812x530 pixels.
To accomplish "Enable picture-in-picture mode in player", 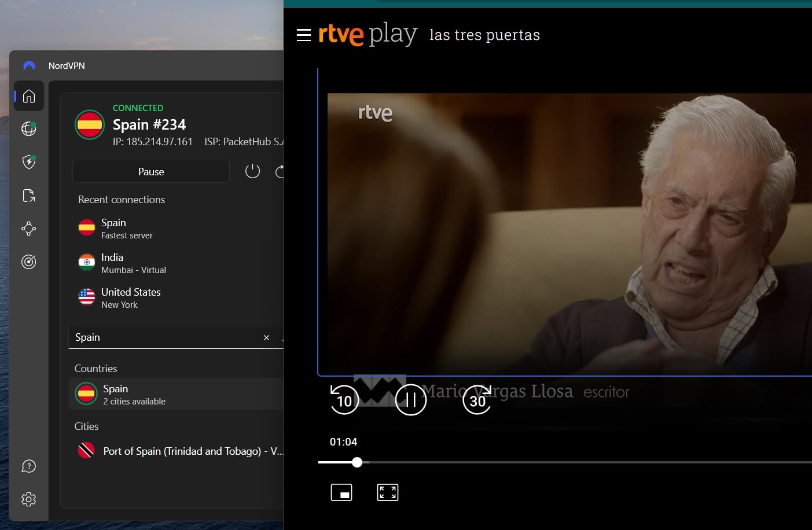I will [341, 492].
